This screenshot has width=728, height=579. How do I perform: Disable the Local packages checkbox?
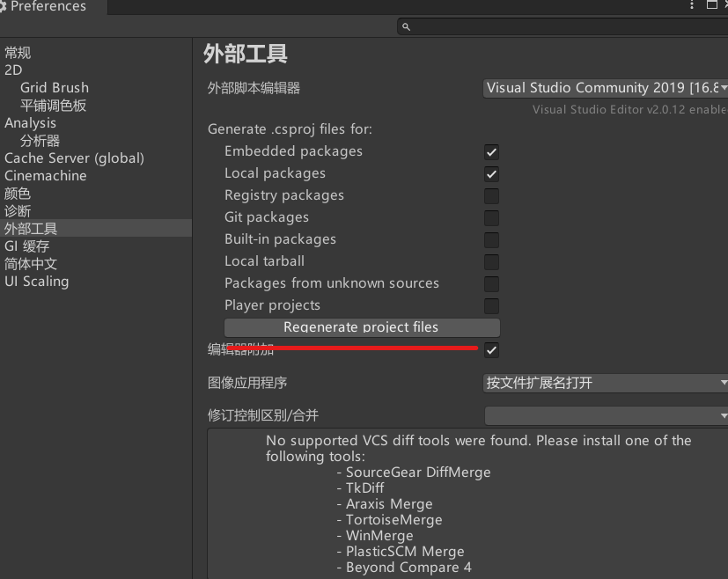[x=490, y=173]
